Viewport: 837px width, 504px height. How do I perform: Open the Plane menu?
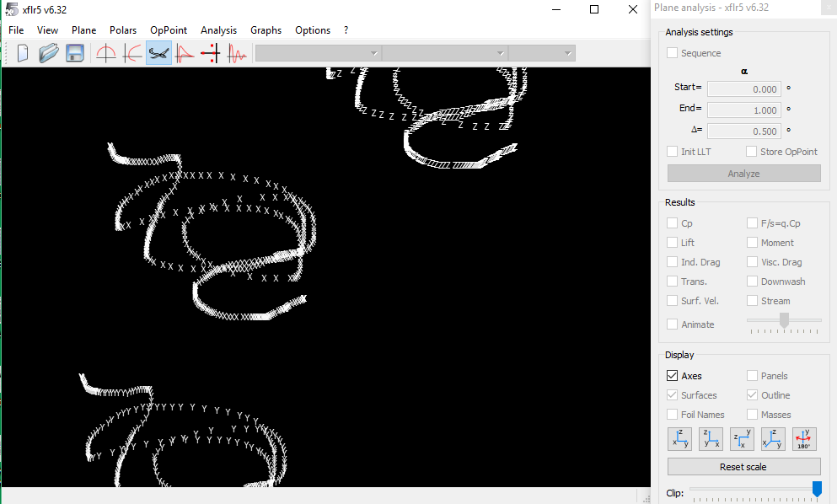pyautogui.click(x=83, y=30)
